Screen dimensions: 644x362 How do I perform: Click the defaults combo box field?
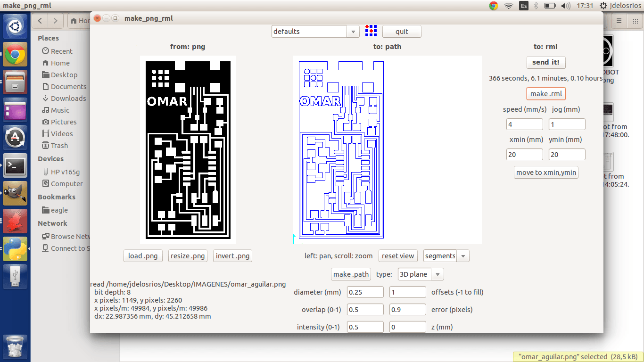click(310, 32)
